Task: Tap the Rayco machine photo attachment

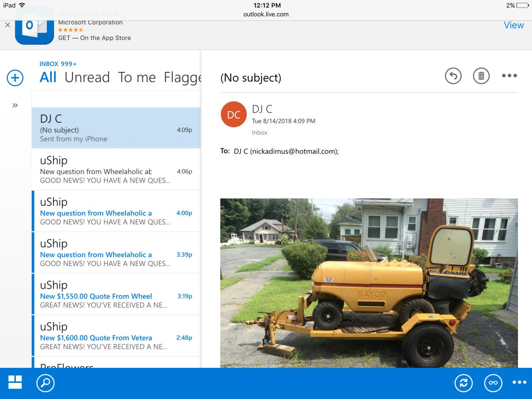Action: [x=369, y=283]
